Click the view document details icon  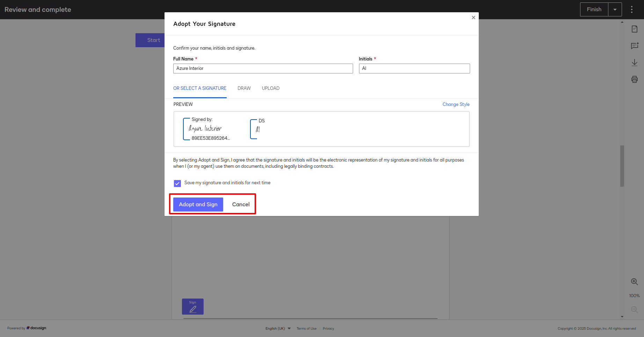[634, 29]
